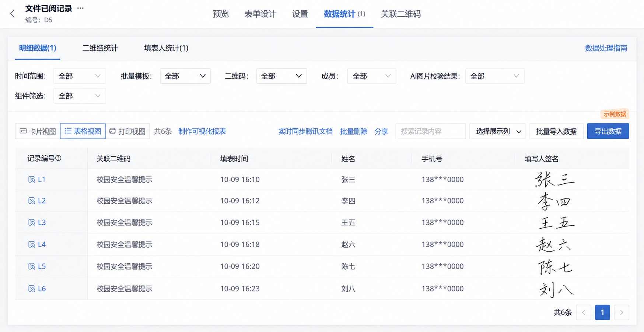Open the 张三 signature image
The width and height of the screenshot is (644, 332).
click(x=554, y=179)
